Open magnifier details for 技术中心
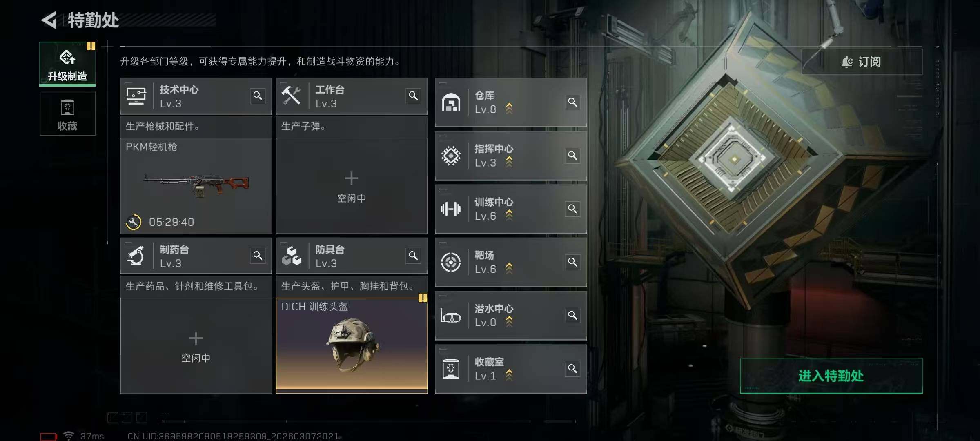 coord(258,96)
